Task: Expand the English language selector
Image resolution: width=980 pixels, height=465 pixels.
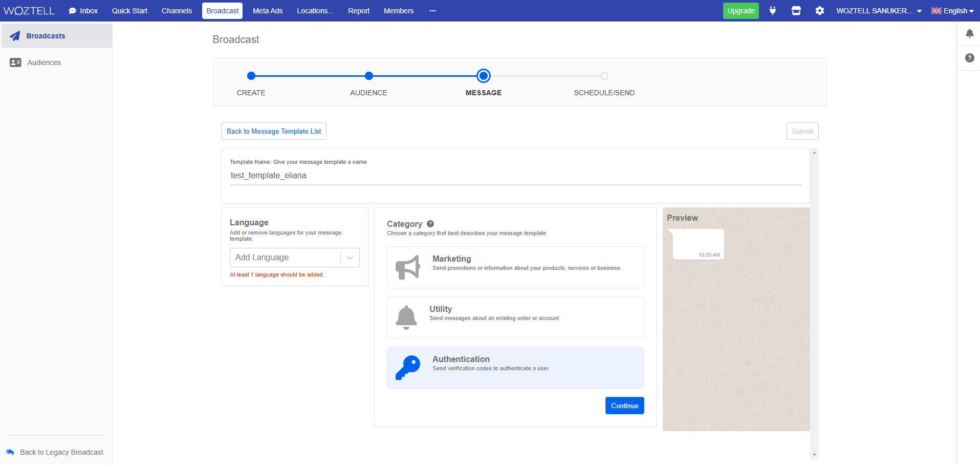Action: (952, 10)
